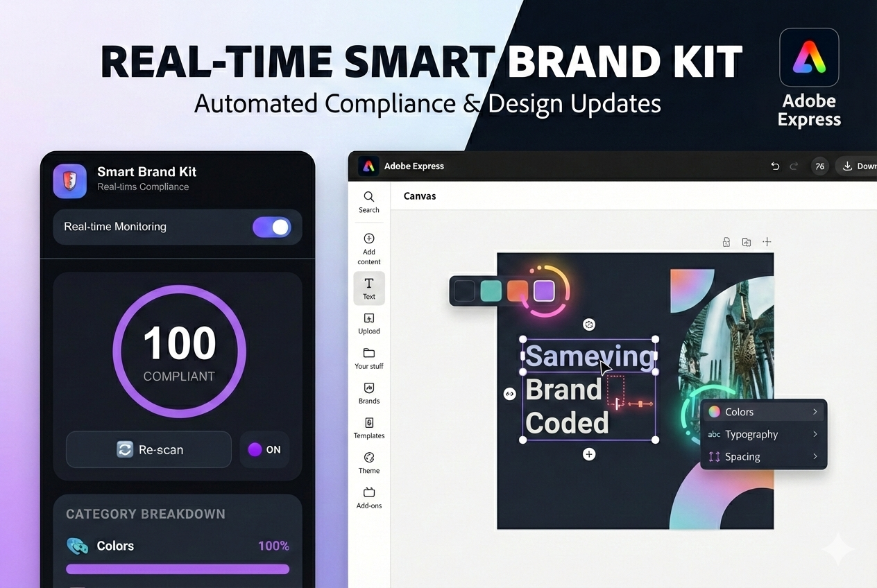
Task: Click the large Adobe Express logo top right
Action: click(809, 57)
